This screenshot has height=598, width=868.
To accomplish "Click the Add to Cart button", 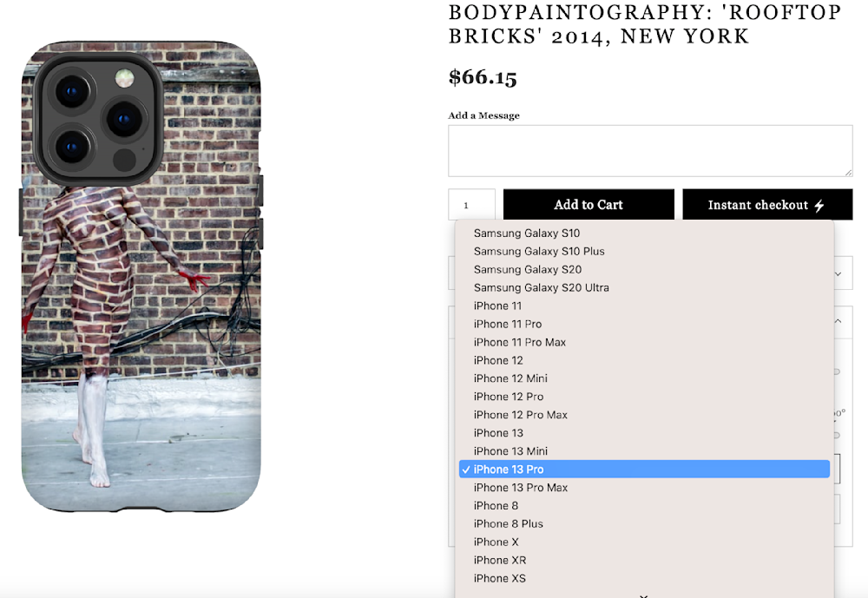I will [x=589, y=205].
